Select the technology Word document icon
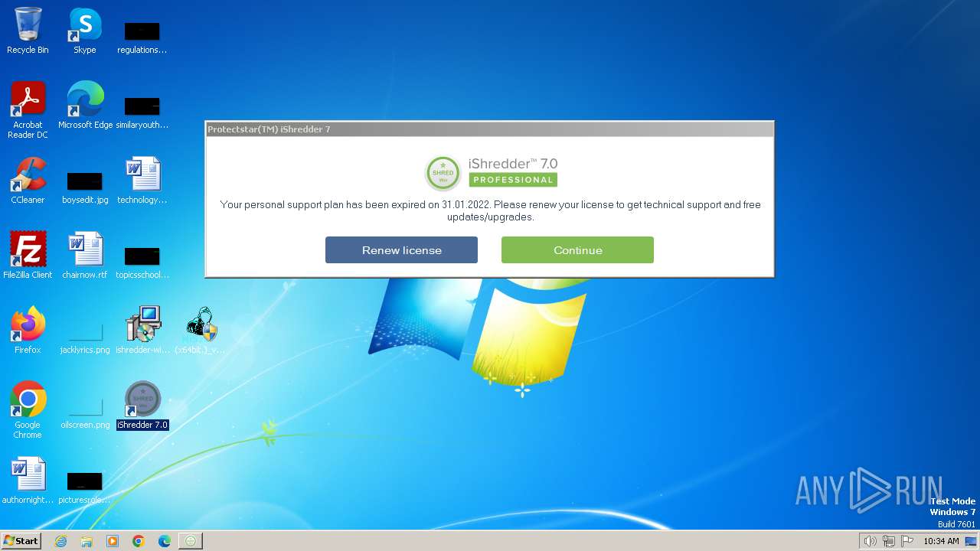Screen dimensions: 980x551 coord(142,181)
